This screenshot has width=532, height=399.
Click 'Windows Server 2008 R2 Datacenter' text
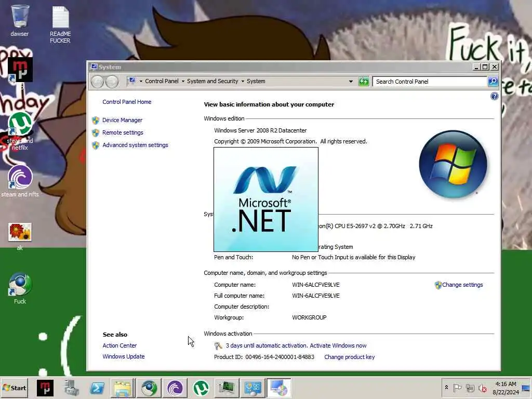260,130
